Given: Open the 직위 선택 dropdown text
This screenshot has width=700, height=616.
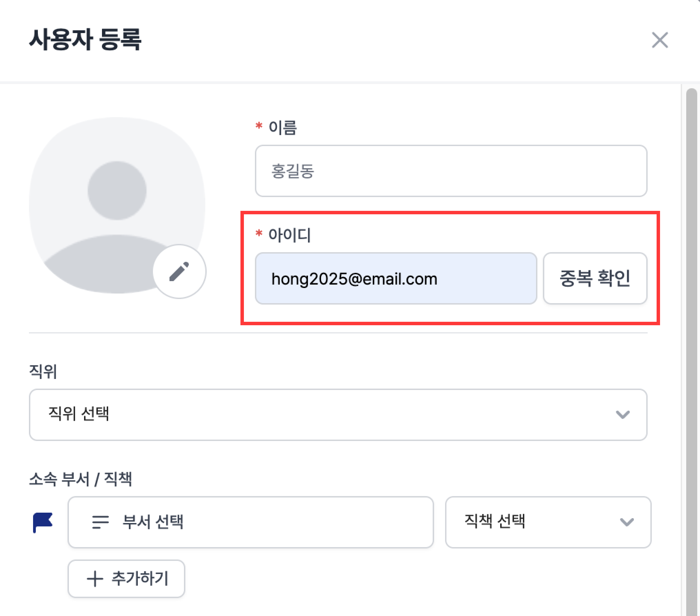Looking at the screenshot, I should 79,414.
